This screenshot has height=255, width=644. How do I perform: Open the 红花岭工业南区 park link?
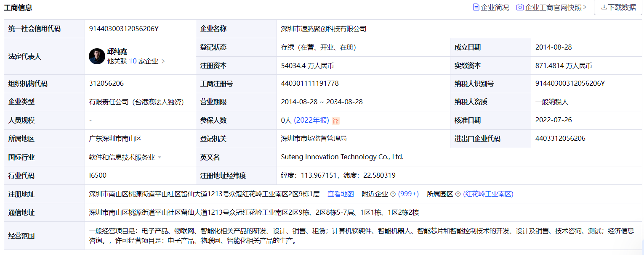tap(488, 194)
